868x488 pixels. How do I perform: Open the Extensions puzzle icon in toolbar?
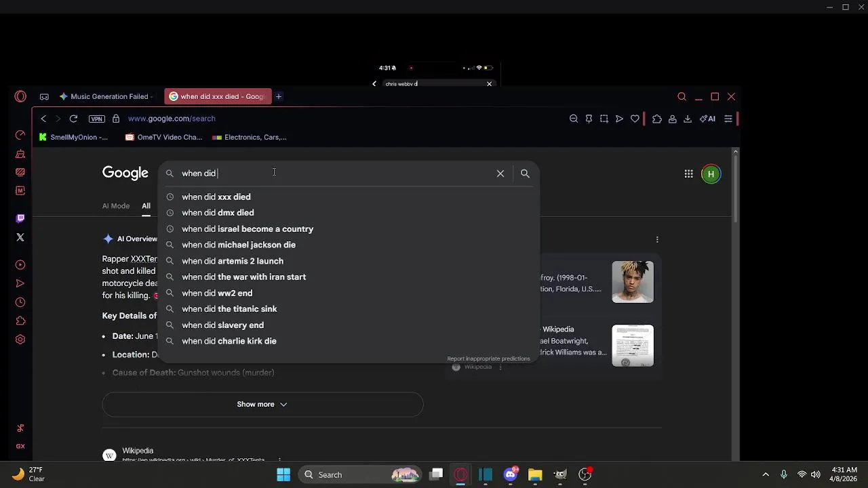coord(657,119)
